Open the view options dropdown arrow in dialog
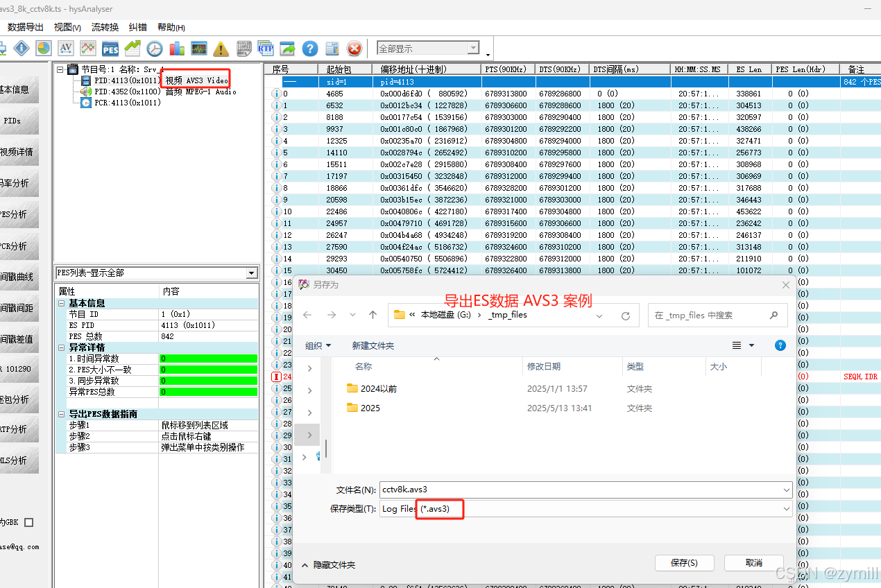This screenshot has width=881, height=588. coord(751,345)
